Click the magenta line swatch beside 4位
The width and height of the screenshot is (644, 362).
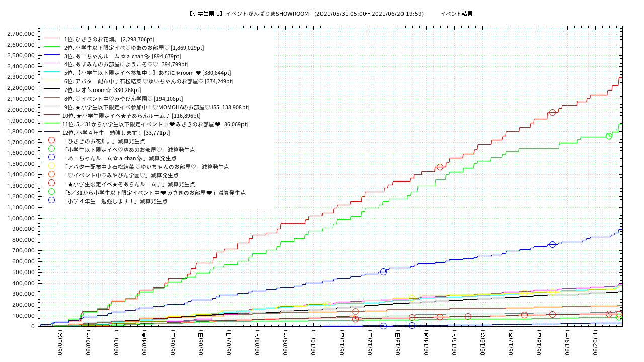(51, 64)
